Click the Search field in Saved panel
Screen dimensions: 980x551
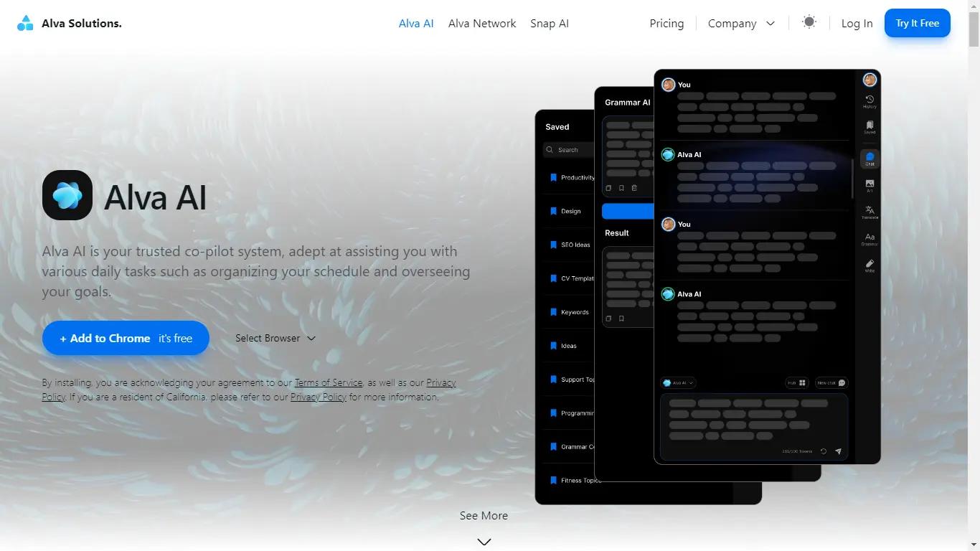[569, 150]
